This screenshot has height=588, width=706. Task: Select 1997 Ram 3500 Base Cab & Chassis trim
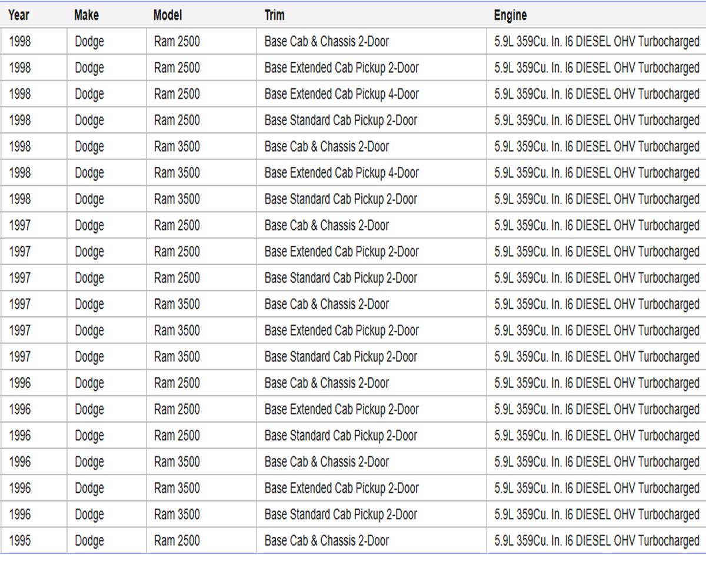point(327,304)
